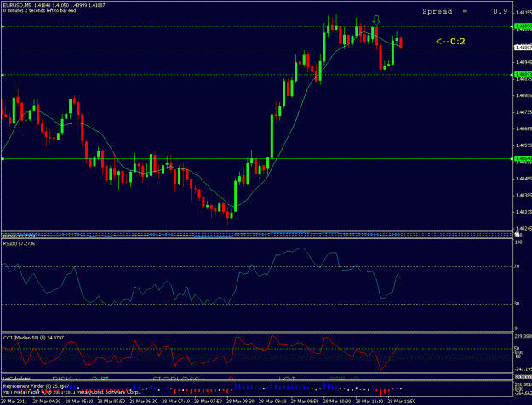Click the white current price tag on price axis
Screen dimensions: 532x405
(x=523, y=48)
